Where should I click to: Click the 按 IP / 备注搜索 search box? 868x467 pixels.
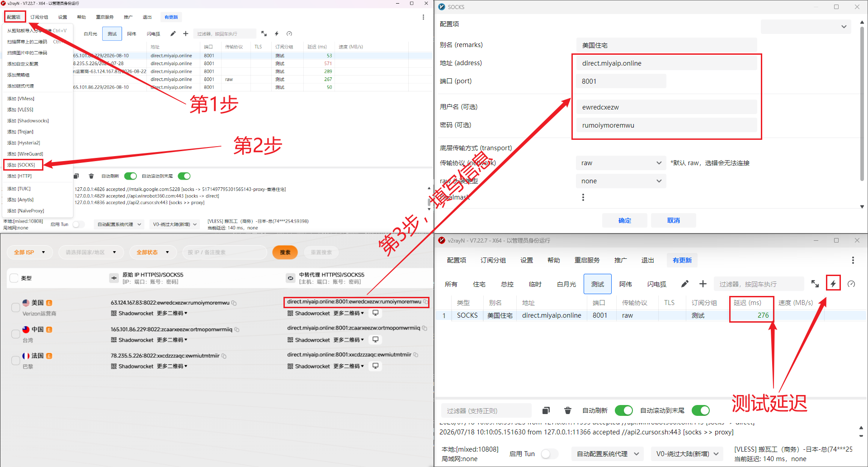pyautogui.click(x=225, y=253)
